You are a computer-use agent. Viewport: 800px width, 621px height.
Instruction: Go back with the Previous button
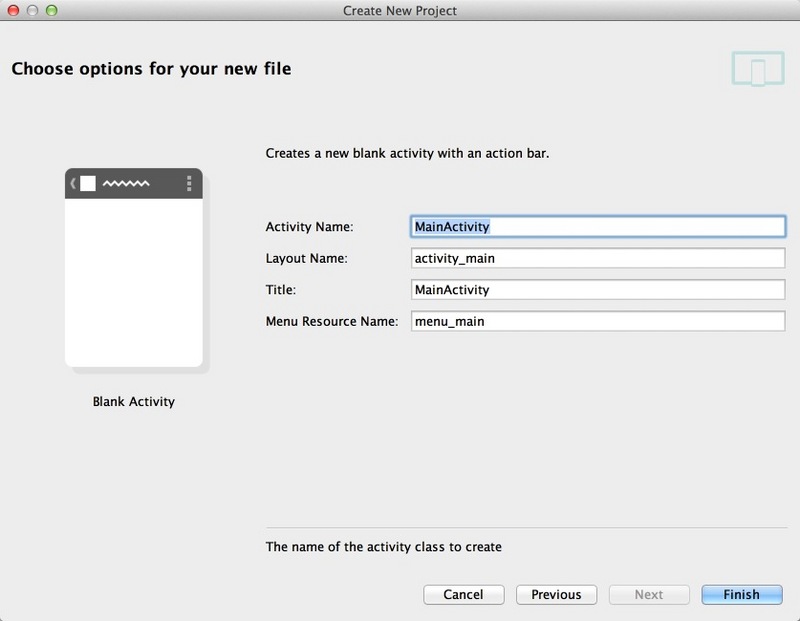(x=556, y=594)
